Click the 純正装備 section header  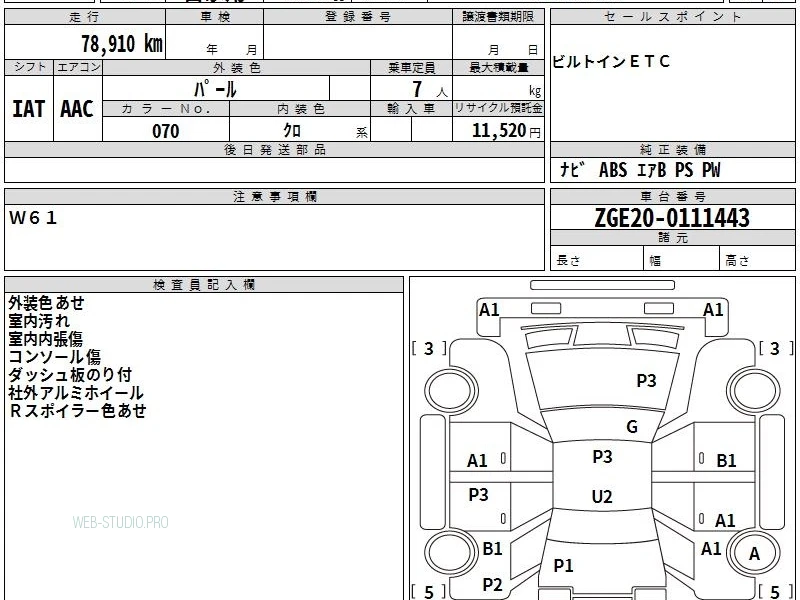[x=672, y=149]
